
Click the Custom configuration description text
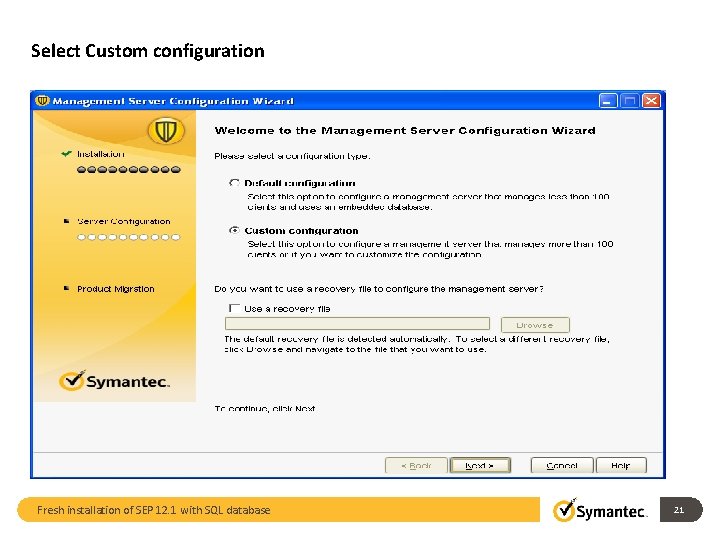[430, 249]
